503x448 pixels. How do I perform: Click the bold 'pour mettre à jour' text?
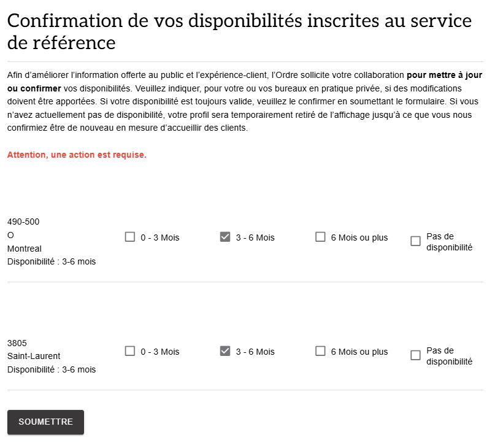point(445,75)
